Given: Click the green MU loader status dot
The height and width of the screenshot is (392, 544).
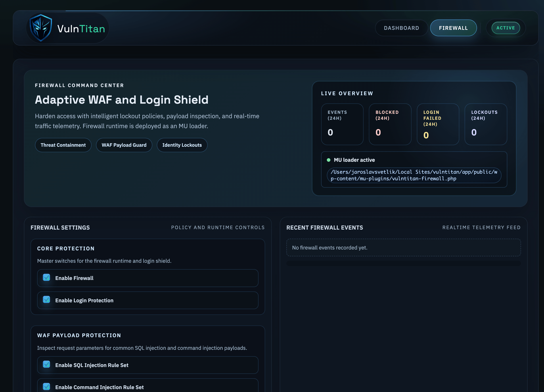Looking at the screenshot, I should [x=329, y=160].
